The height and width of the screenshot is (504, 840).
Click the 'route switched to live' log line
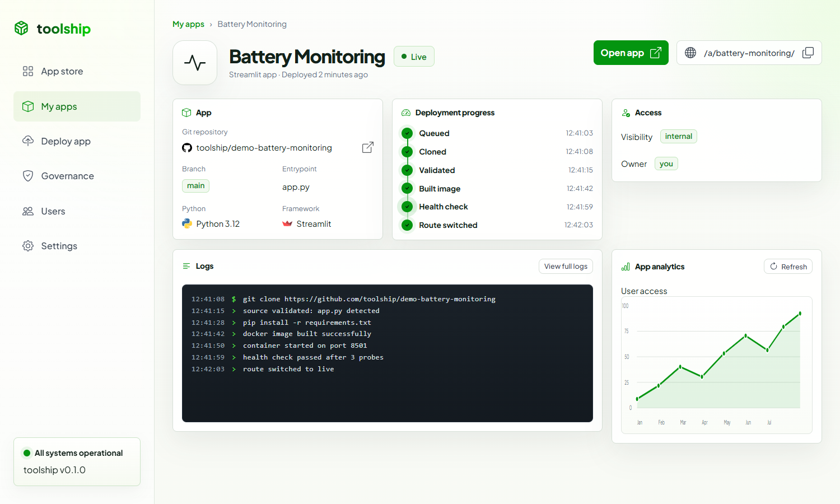(x=263, y=369)
